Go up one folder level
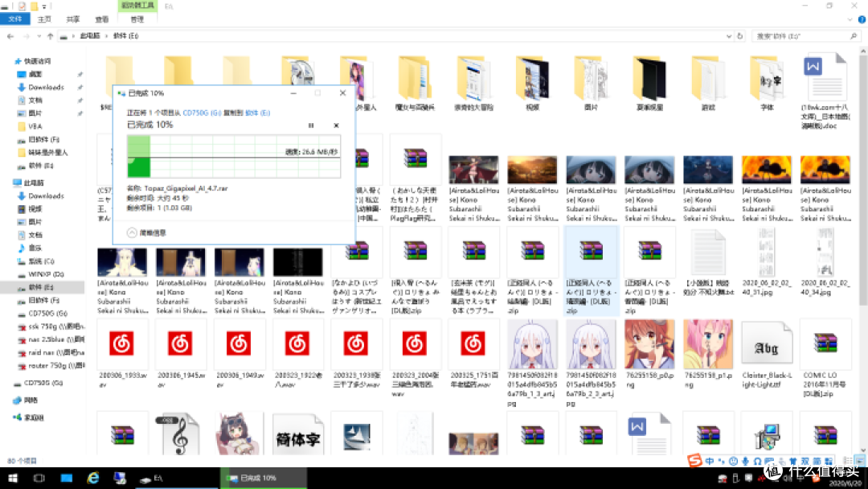This screenshot has height=489, width=868. 51,36
